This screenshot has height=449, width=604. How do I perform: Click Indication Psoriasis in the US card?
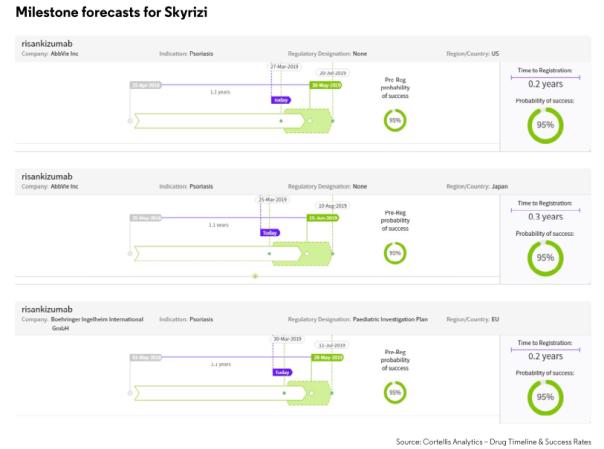tap(186, 54)
